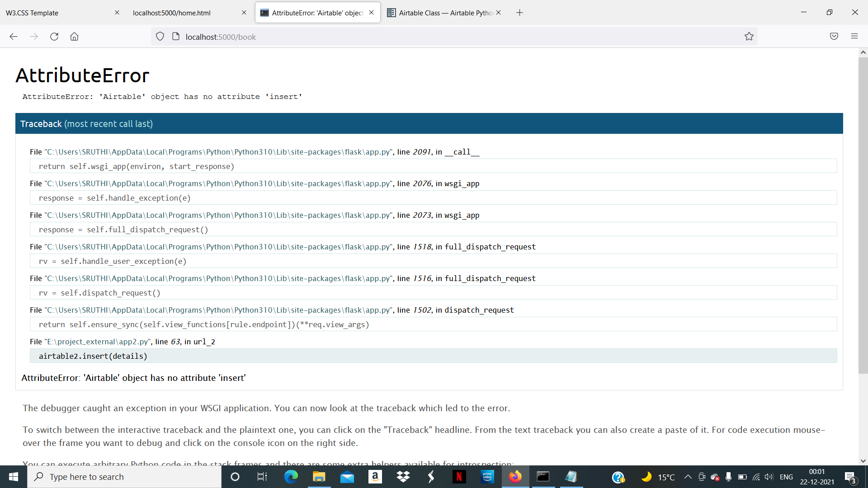Click the frame header for line 2091 __call__

pos(255,152)
